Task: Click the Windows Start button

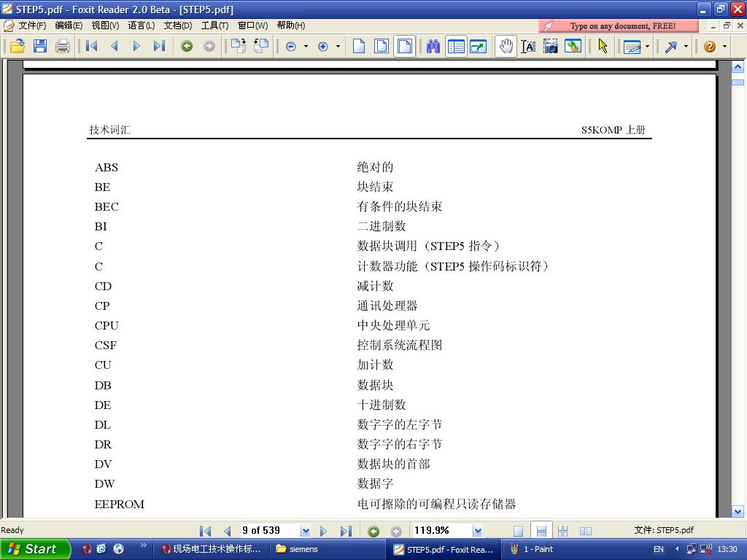Action: coord(34,549)
